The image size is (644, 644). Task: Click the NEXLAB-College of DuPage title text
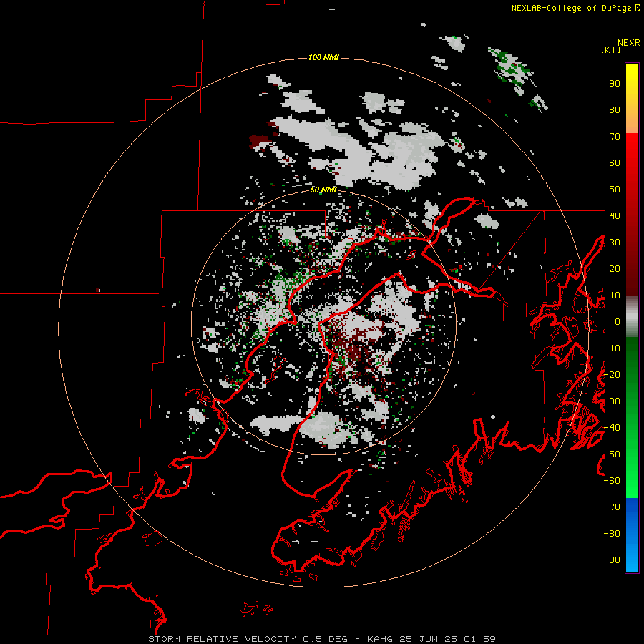point(572,8)
